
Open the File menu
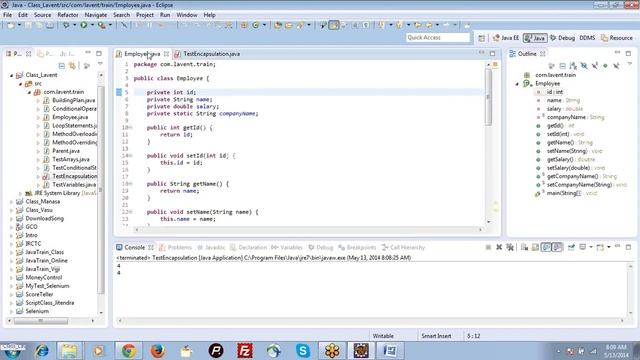(7, 15)
